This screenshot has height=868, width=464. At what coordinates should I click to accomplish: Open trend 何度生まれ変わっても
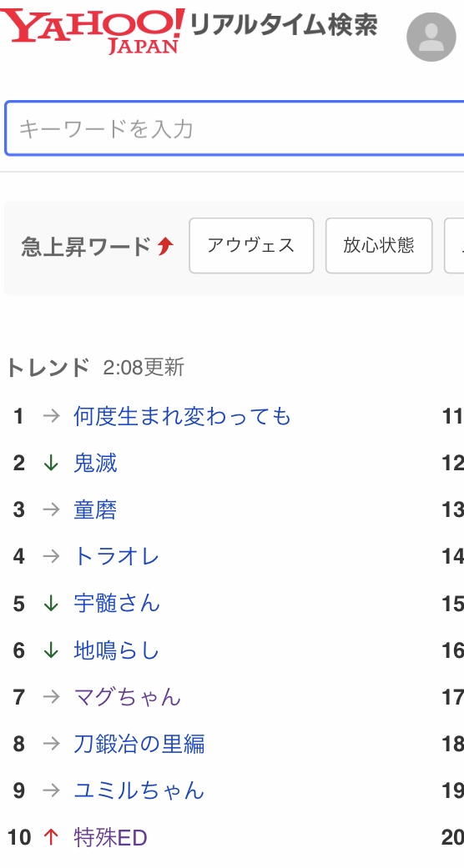[x=182, y=416]
